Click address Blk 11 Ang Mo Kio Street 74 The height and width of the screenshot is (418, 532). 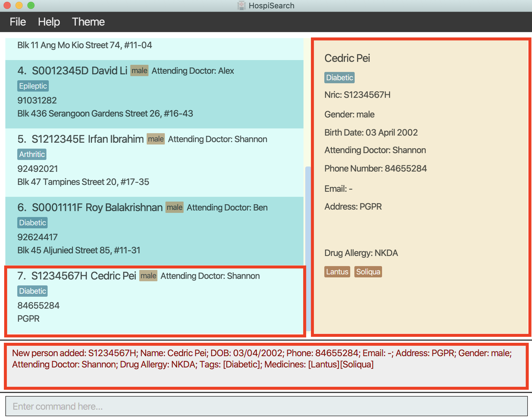[85, 45]
